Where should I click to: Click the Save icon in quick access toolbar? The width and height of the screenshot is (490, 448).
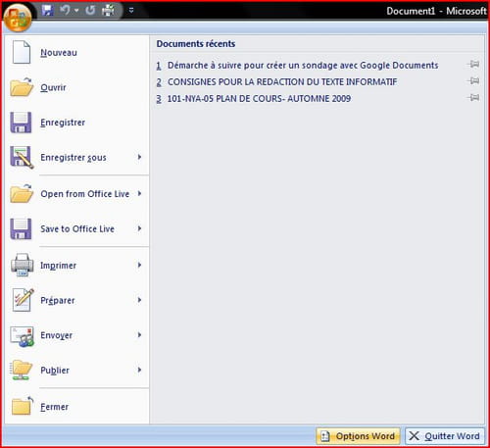click(x=48, y=11)
